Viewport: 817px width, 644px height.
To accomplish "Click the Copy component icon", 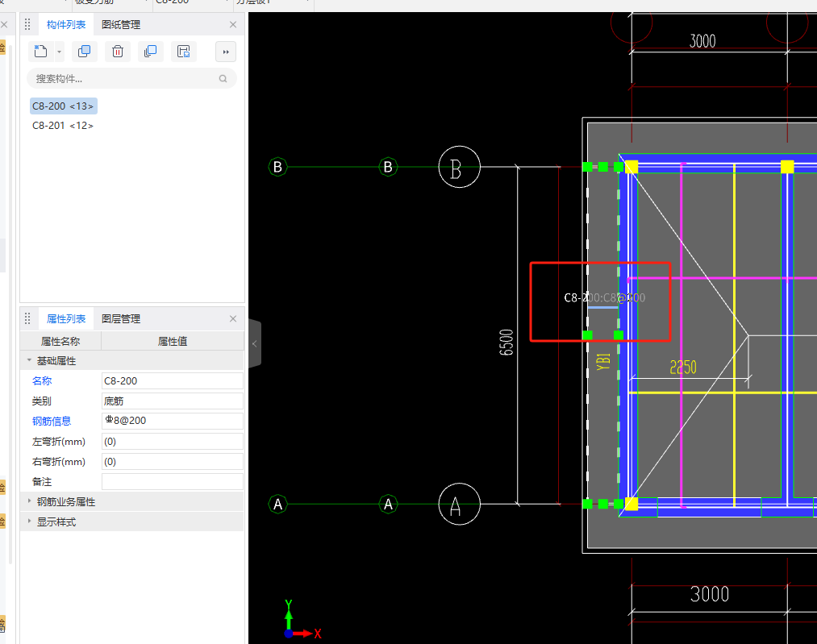I will (x=85, y=52).
